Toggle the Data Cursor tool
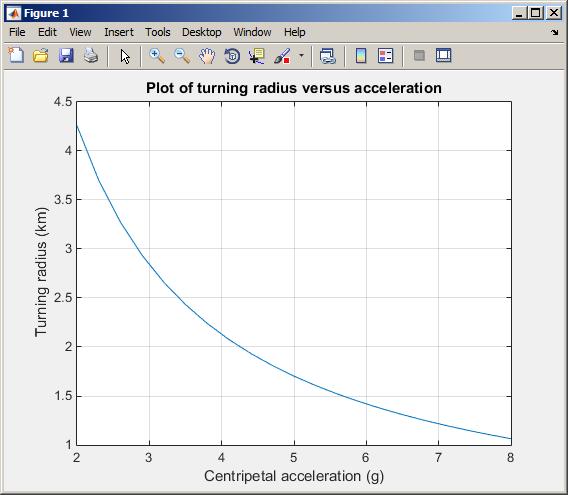This screenshot has width=568, height=495. [257, 56]
